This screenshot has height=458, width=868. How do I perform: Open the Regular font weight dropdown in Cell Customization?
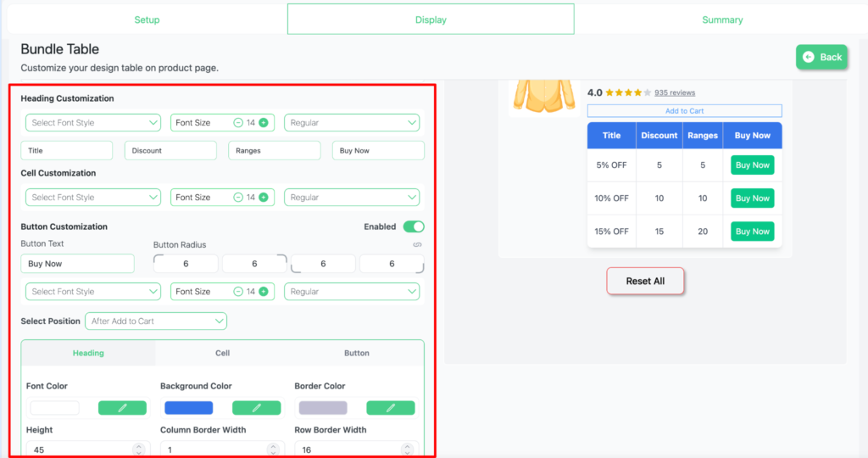[352, 198]
